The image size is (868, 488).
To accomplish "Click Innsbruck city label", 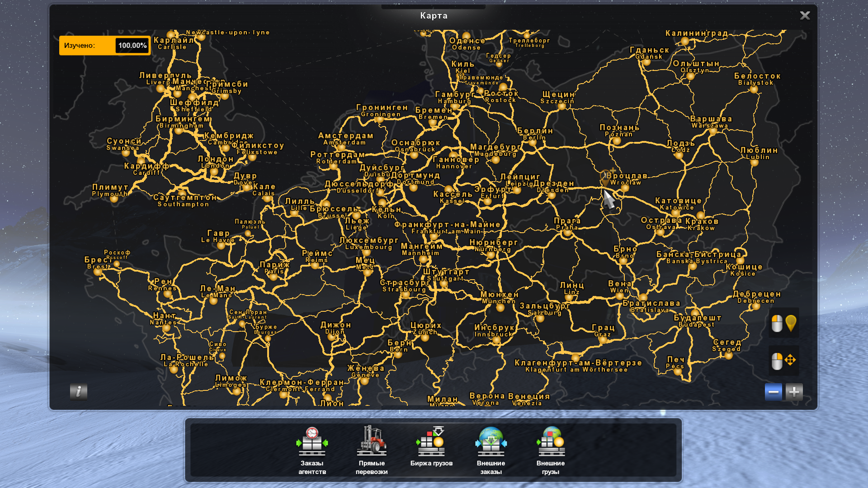I will [x=493, y=334].
